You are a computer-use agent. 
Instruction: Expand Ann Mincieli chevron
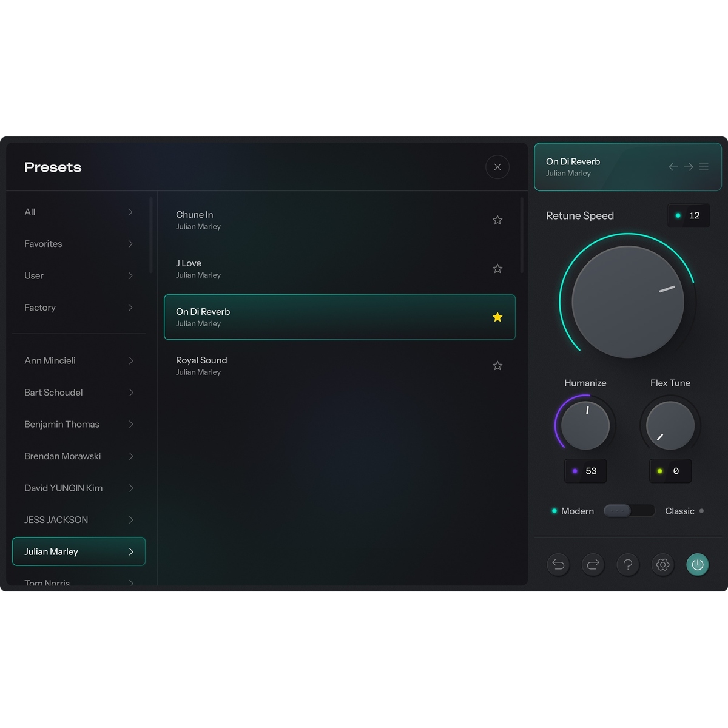point(130,360)
